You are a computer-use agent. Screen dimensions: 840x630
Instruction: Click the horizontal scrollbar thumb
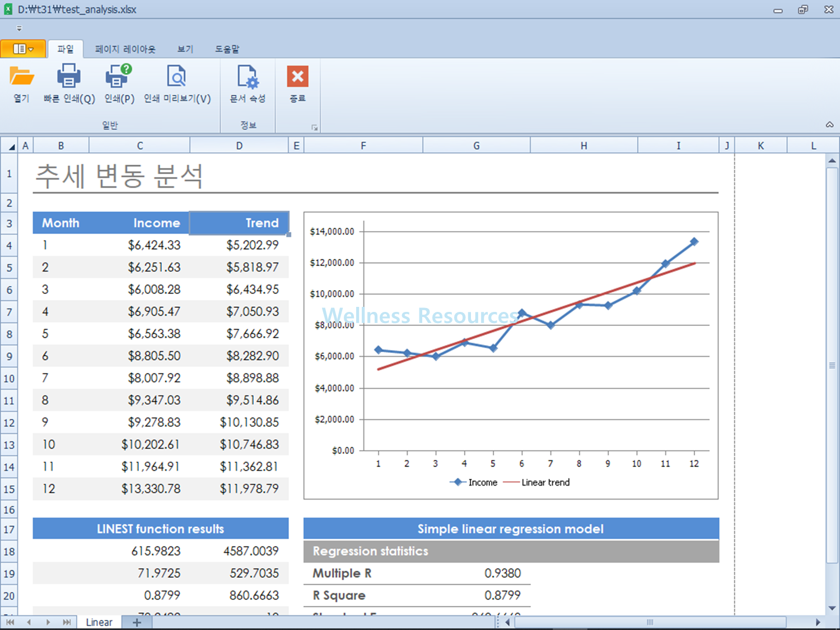(650, 622)
